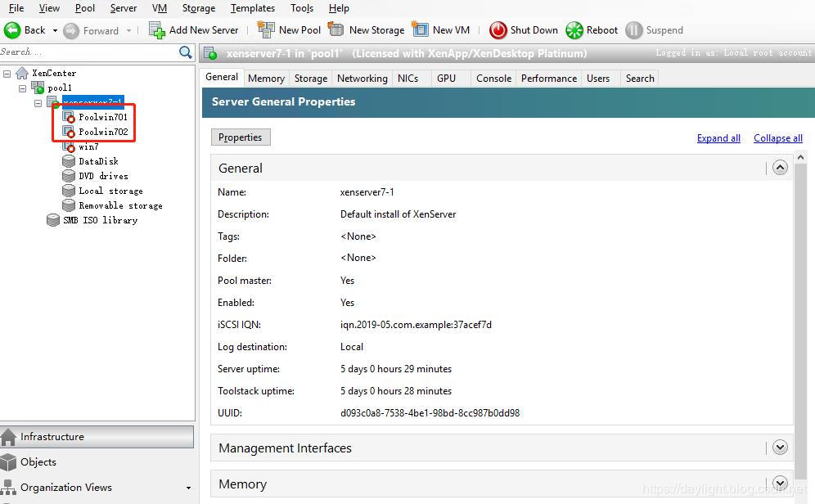Click the server icon in title bar
The image size is (815, 504).
pyautogui.click(x=210, y=53)
